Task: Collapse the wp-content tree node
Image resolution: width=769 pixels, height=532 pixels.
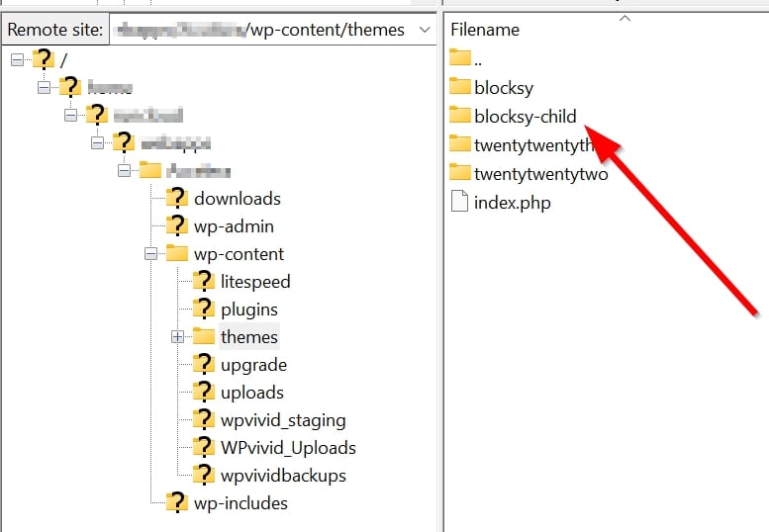Action: pyautogui.click(x=151, y=254)
